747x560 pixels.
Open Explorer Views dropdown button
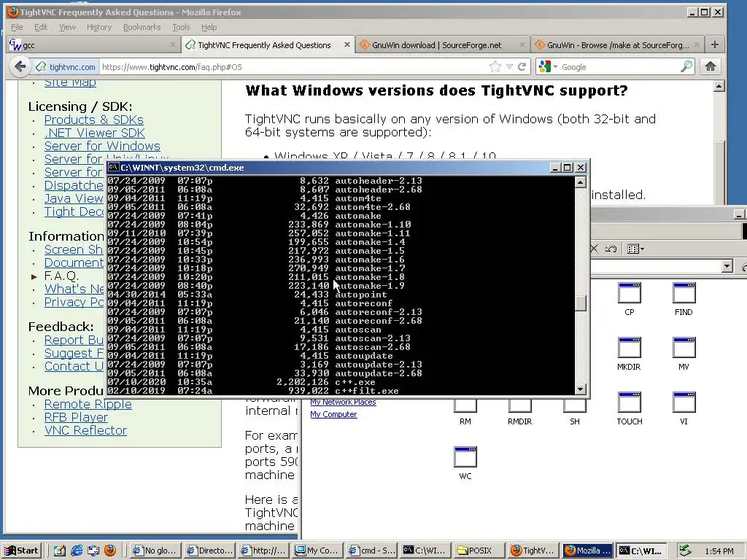point(635,249)
